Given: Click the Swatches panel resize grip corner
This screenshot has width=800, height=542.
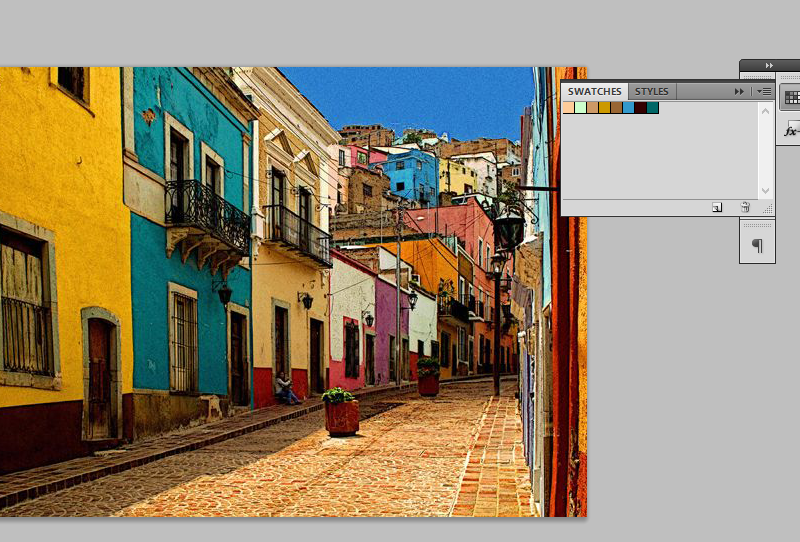Looking at the screenshot, I should [767, 208].
